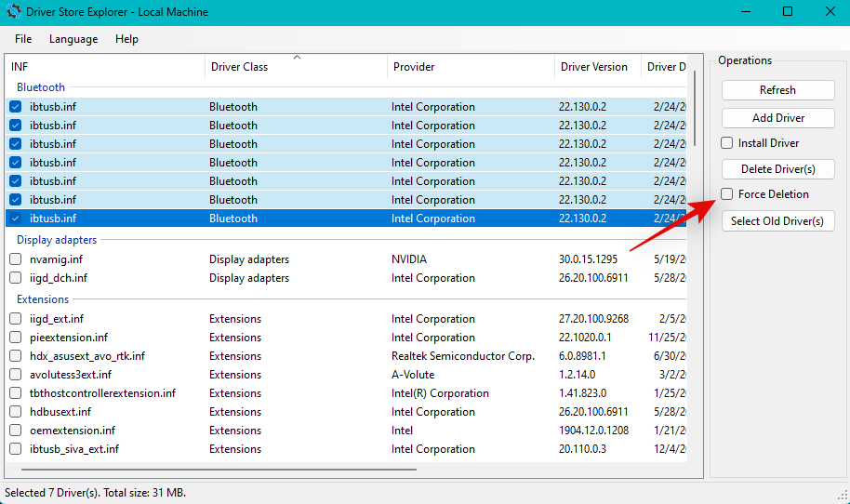Click version 30.0.15.1295 cell
Viewport: 850px width, 504px height.
[588, 259]
